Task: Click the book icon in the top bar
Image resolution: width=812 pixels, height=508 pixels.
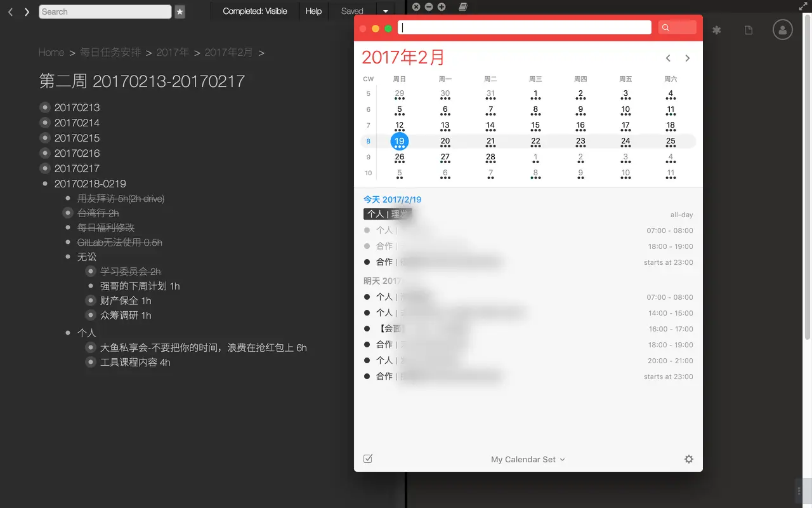Action: [x=463, y=7]
